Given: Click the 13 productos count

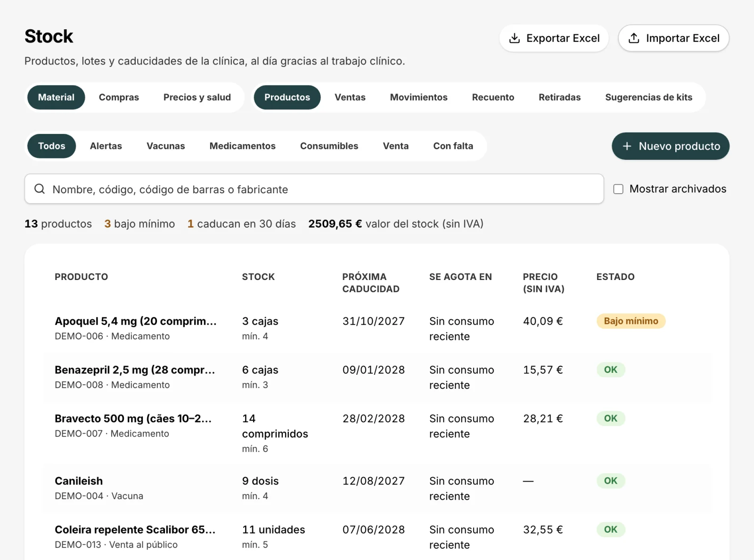Looking at the screenshot, I should pyautogui.click(x=58, y=224).
